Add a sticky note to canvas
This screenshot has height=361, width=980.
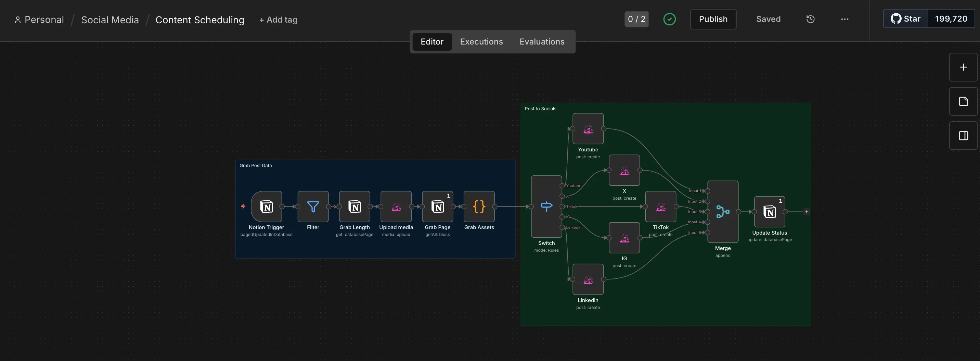point(963,101)
